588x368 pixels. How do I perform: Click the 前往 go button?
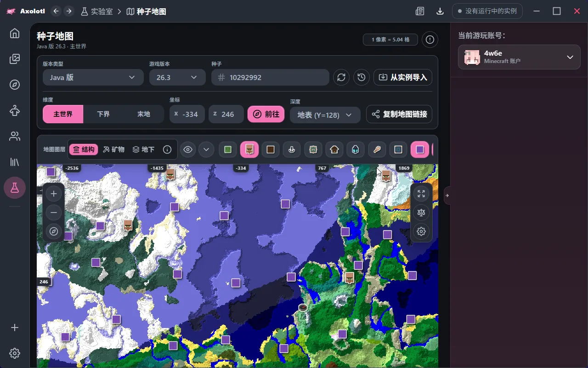266,114
